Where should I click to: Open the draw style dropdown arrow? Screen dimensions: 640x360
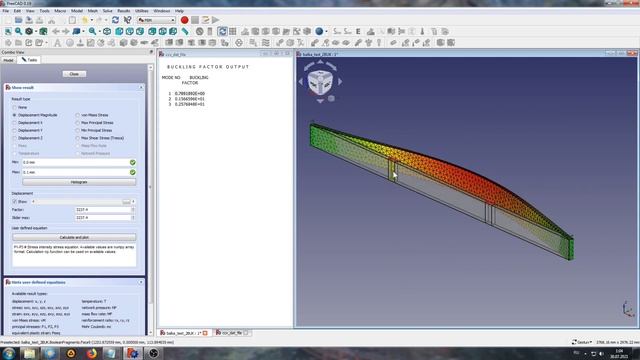coord(36,31)
